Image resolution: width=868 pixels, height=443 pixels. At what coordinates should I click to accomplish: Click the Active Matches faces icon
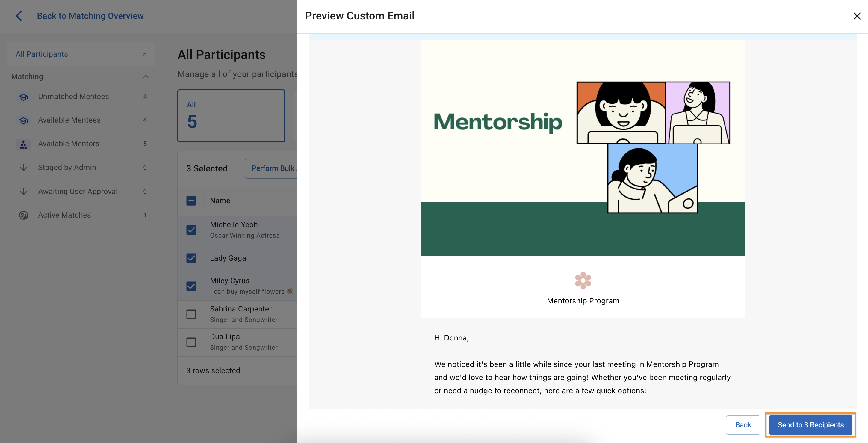click(23, 215)
